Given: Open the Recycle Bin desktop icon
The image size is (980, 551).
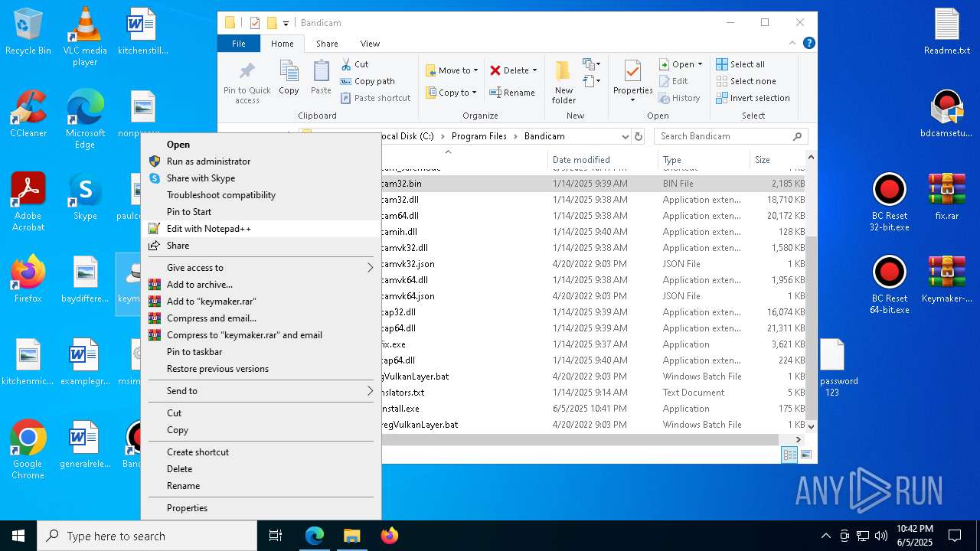Looking at the screenshot, I should pos(28,32).
